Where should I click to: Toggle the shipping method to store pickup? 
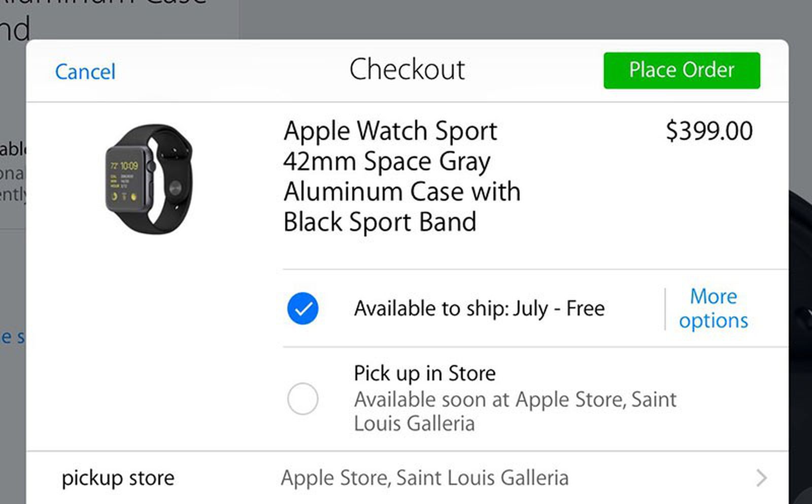[303, 399]
